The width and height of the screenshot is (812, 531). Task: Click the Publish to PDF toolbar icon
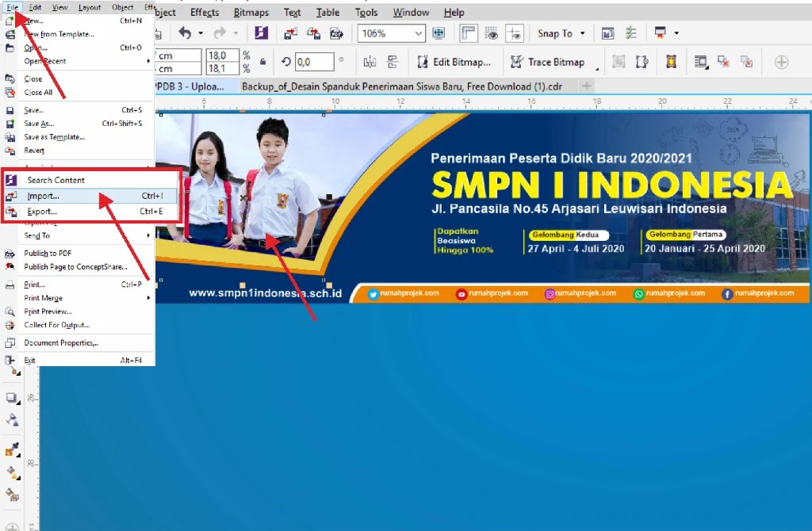[336, 33]
